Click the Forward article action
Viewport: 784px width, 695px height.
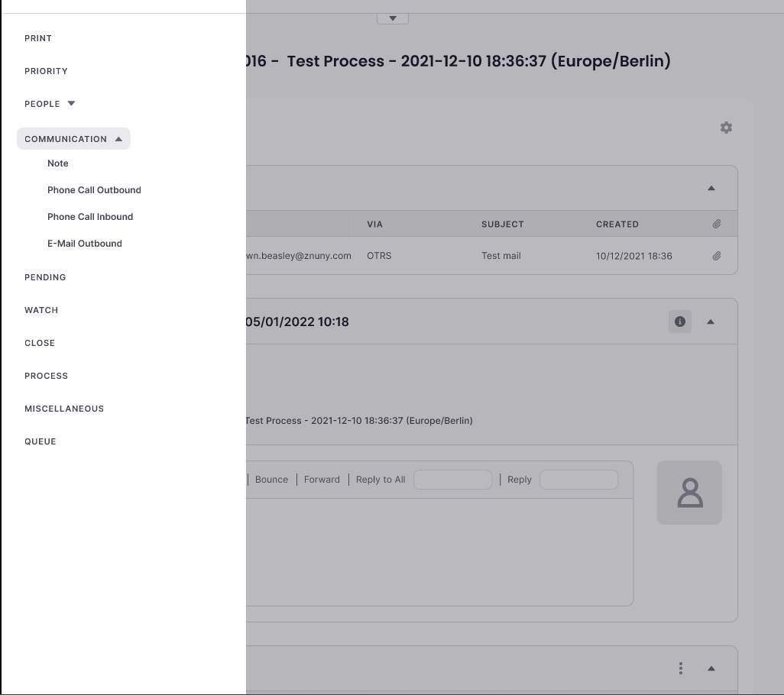point(322,480)
